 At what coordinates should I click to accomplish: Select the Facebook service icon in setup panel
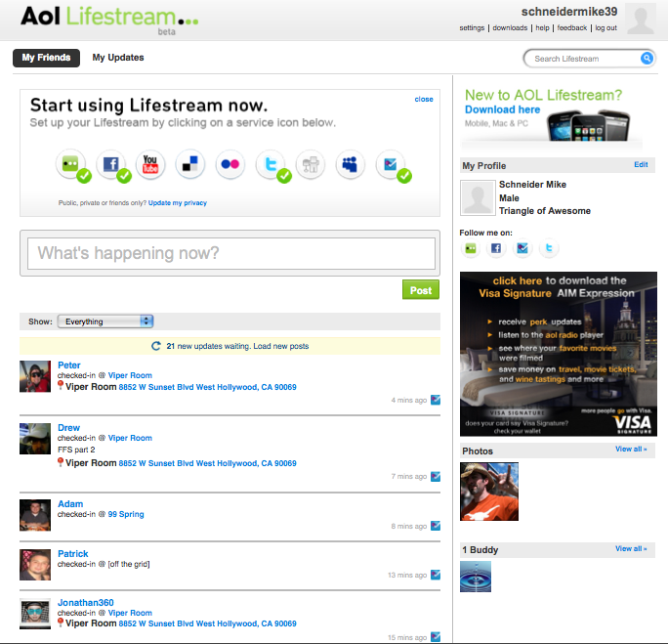coord(110,164)
